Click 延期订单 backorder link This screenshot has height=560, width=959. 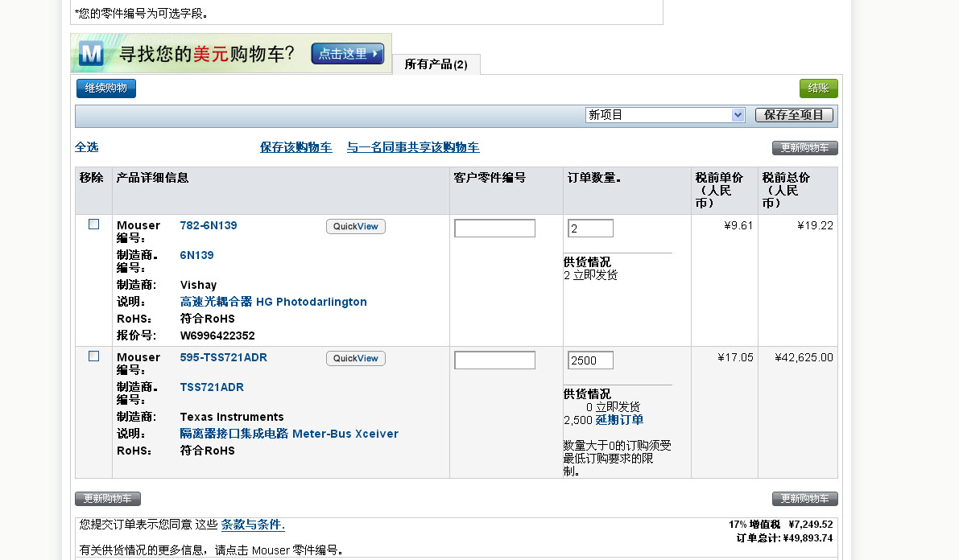[619, 420]
